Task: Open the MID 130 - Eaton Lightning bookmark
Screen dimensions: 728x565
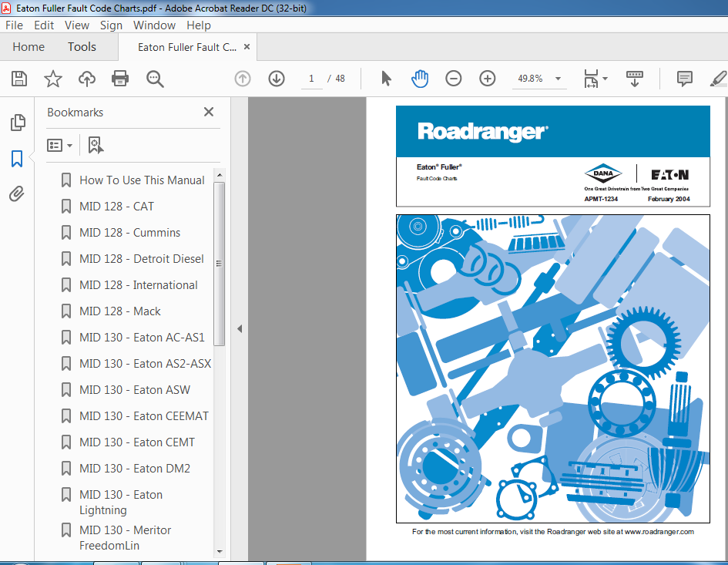Action: tap(121, 503)
